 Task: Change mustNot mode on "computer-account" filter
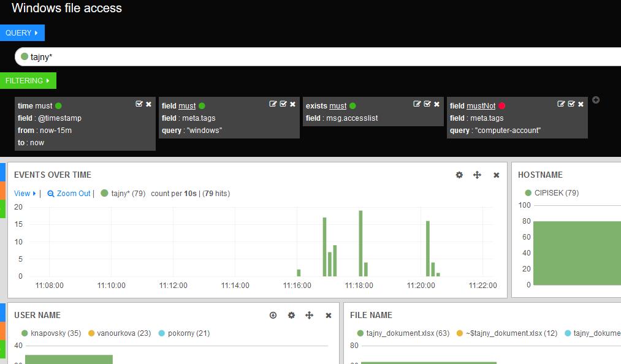coord(481,106)
